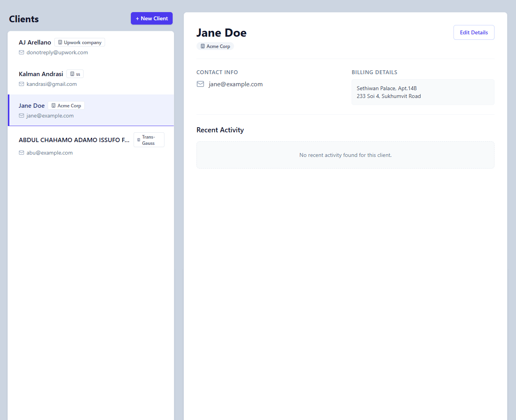Click jane@example.com in the client list

(50, 116)
